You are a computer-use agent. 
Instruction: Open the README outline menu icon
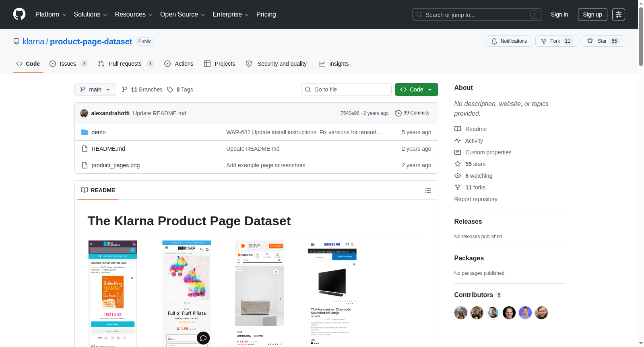(x=428, y=190)
